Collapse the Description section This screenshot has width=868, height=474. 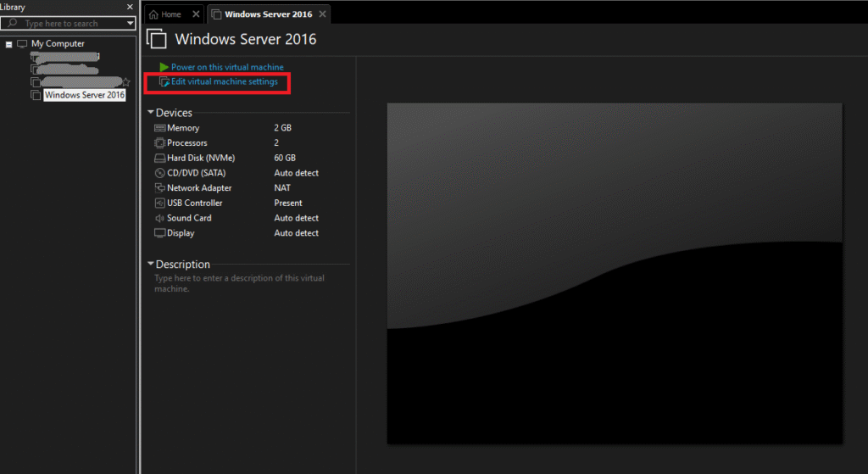coord(151,264)
